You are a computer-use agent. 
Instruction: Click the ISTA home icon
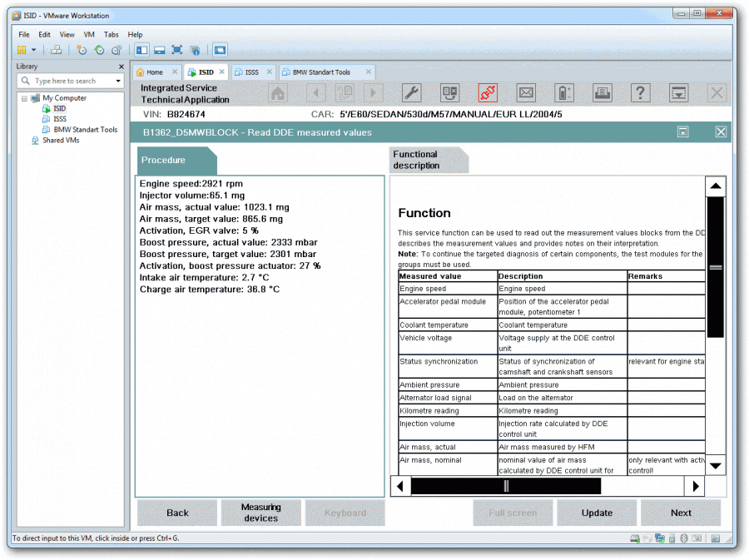coord(278,92)
